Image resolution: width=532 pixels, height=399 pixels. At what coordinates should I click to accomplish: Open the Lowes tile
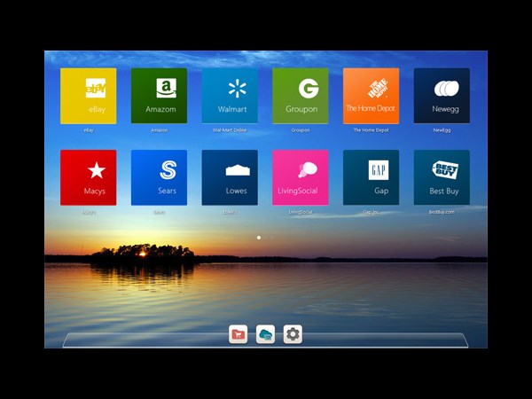(230, 177)
